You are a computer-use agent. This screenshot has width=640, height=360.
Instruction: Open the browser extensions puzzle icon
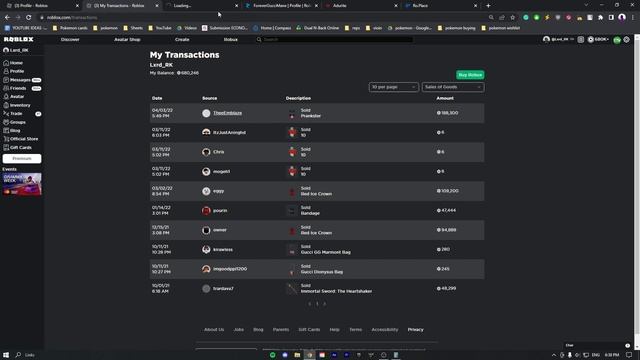click(600, 18)
